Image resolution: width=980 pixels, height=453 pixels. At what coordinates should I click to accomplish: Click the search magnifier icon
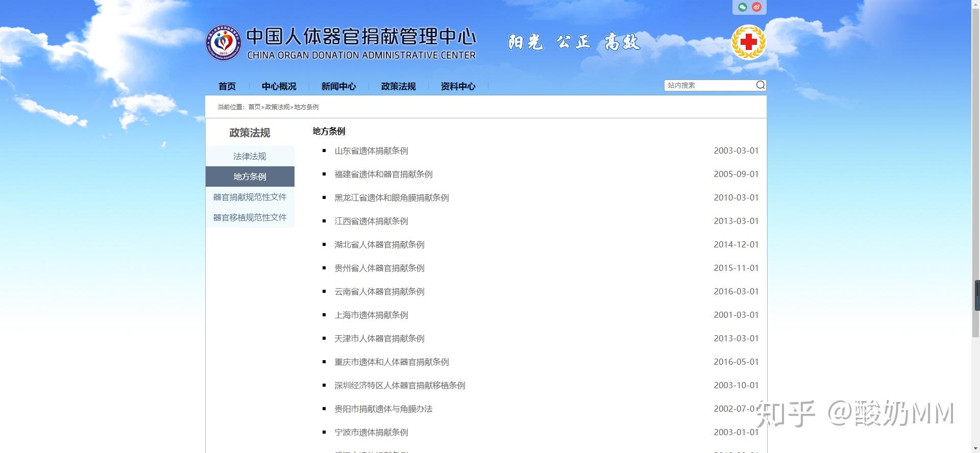(761, 85)
